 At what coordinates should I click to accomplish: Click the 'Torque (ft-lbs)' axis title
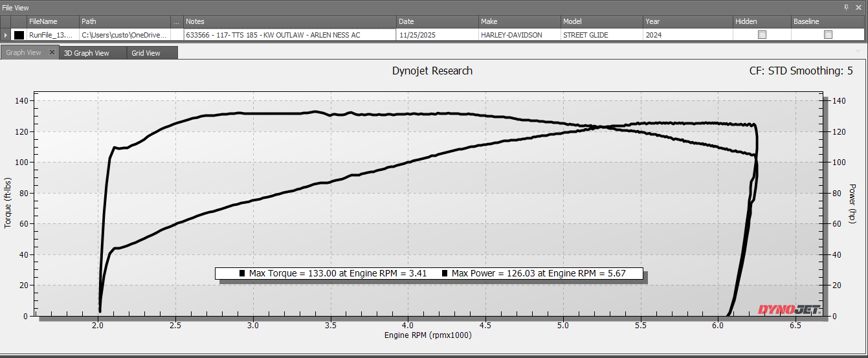pos(8,203)
